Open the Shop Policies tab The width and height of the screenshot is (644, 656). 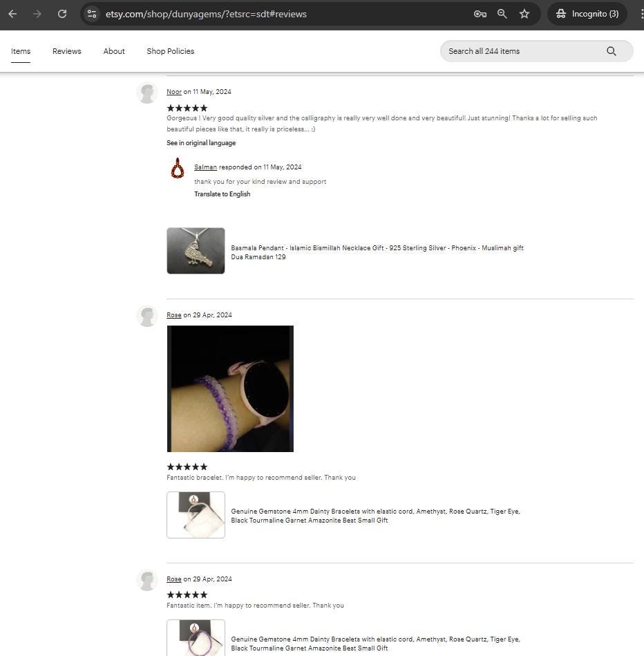[170, 51]
